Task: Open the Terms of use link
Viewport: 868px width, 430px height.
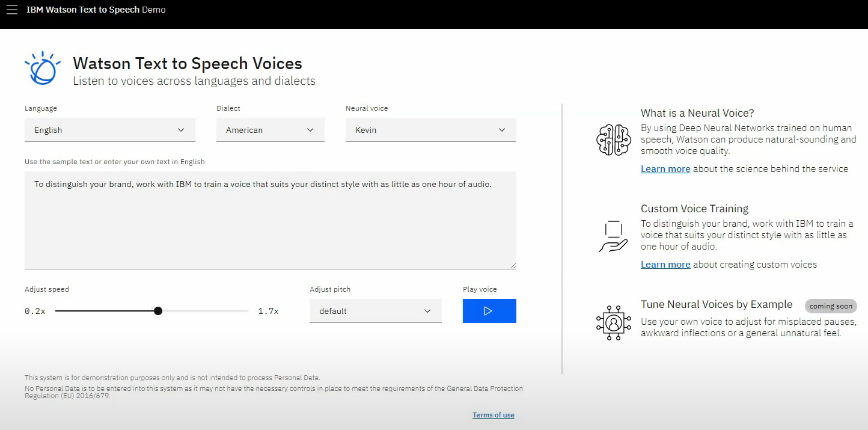Action: coord(494,415)
